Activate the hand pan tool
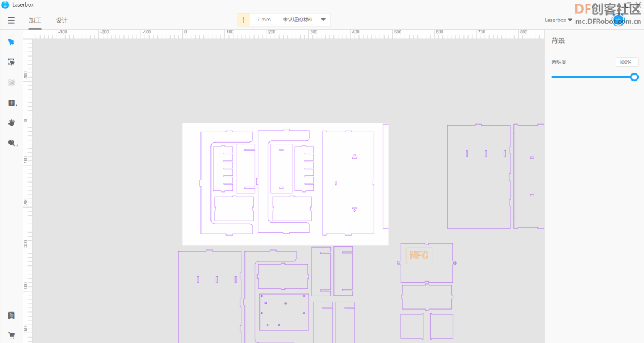Image resolution: width=644 pixels, height=343 pixels. 11,122
